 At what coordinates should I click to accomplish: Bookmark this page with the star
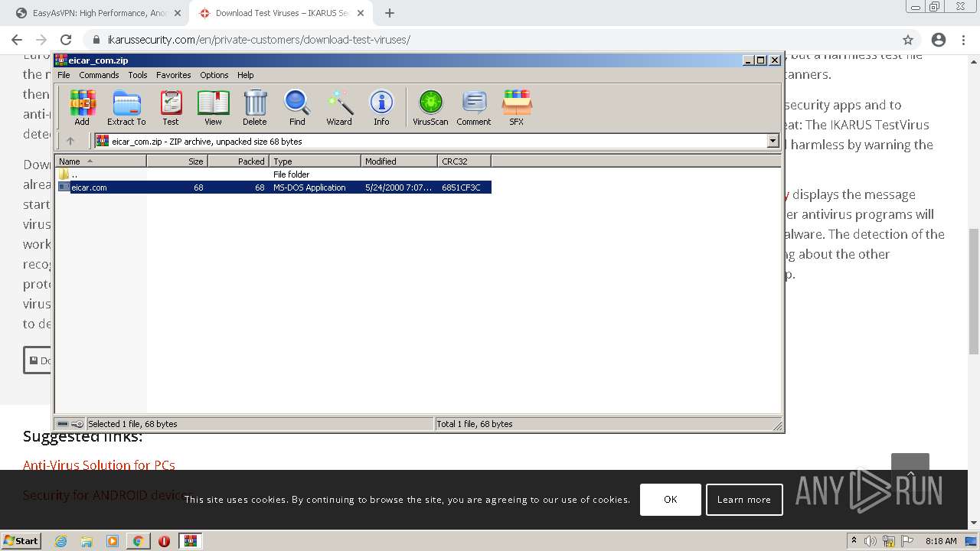[908, 40]
